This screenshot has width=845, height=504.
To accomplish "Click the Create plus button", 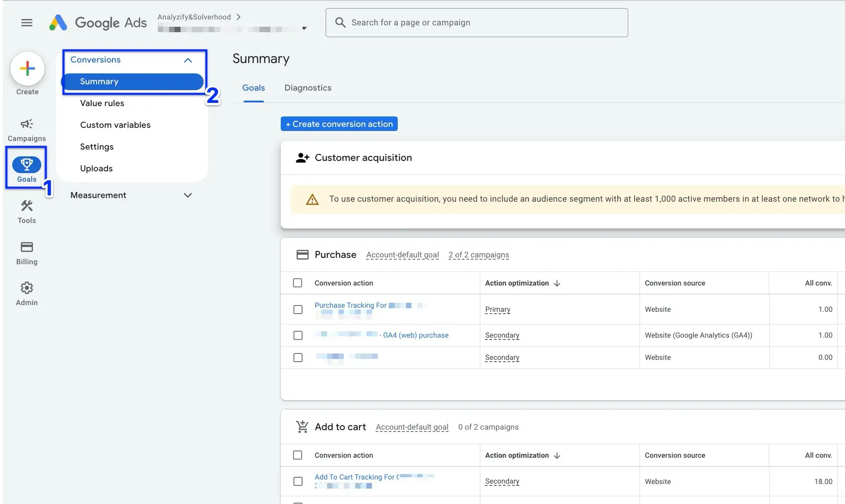I will coord(27,68).
